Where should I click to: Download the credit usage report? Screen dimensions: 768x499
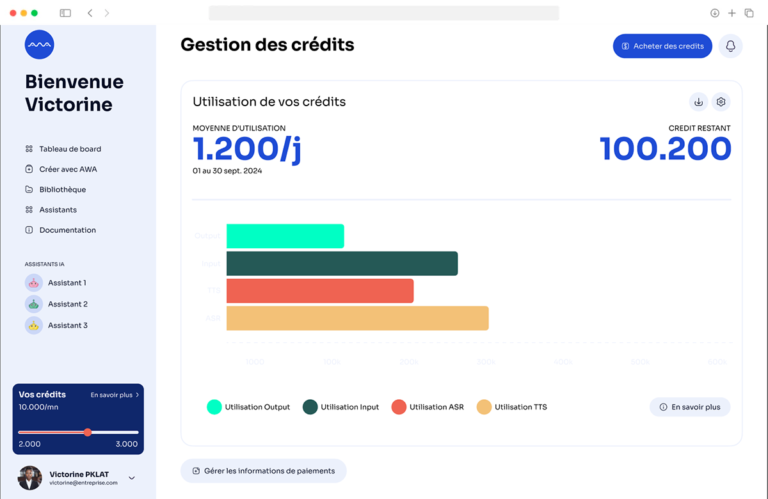coord(698,102)
